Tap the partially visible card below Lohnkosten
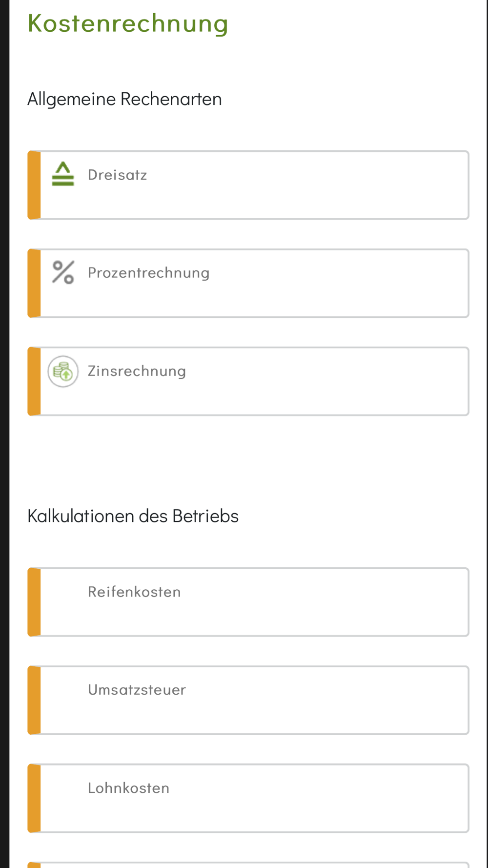Screen dimensions: 488x868 [248, 865]
